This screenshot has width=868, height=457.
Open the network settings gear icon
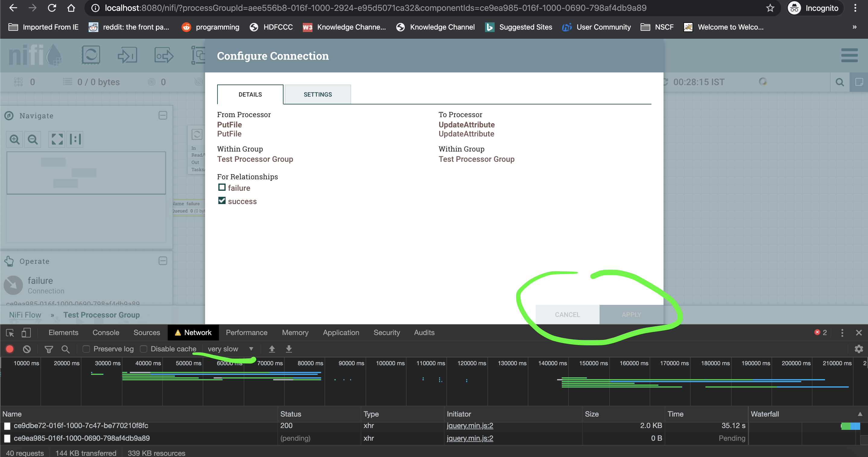coord(859,349)
